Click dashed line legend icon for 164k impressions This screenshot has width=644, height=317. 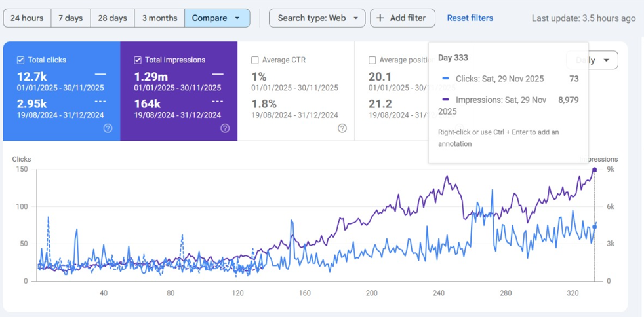click(x=218, y=102)
